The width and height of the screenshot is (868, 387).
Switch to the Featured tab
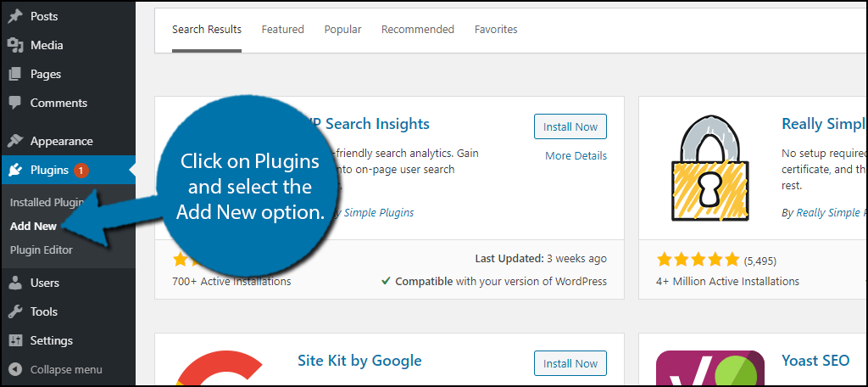282,30
